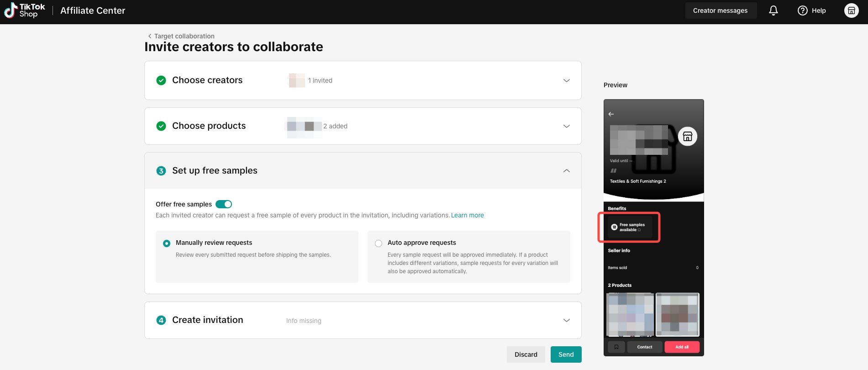
Task: Go back to Target collaboration
Action: point(181,36)
